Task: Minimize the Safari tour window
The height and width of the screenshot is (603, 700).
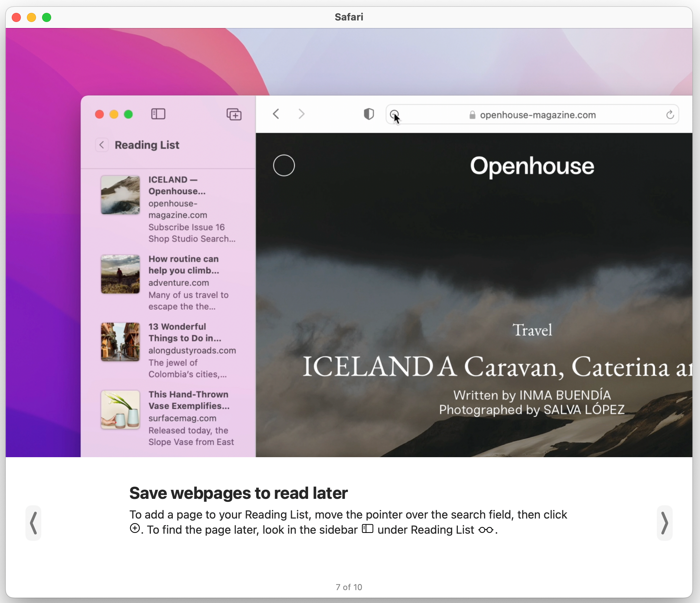Action: click(31, 17)
